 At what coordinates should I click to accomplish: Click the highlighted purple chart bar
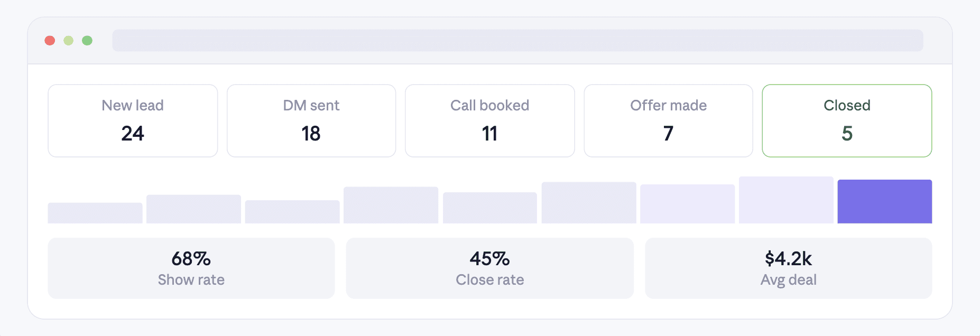(885, 201)
